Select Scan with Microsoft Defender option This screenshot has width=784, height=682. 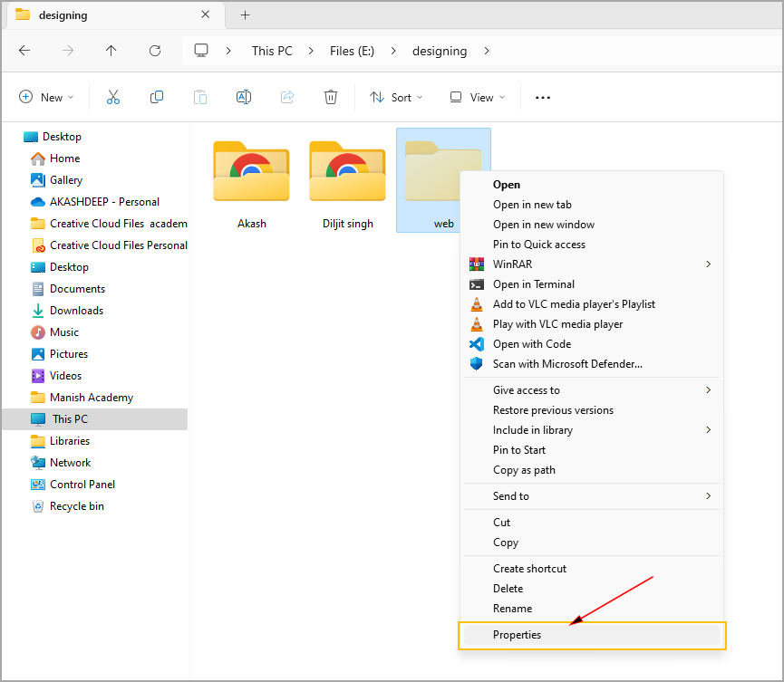coord(566,364)
